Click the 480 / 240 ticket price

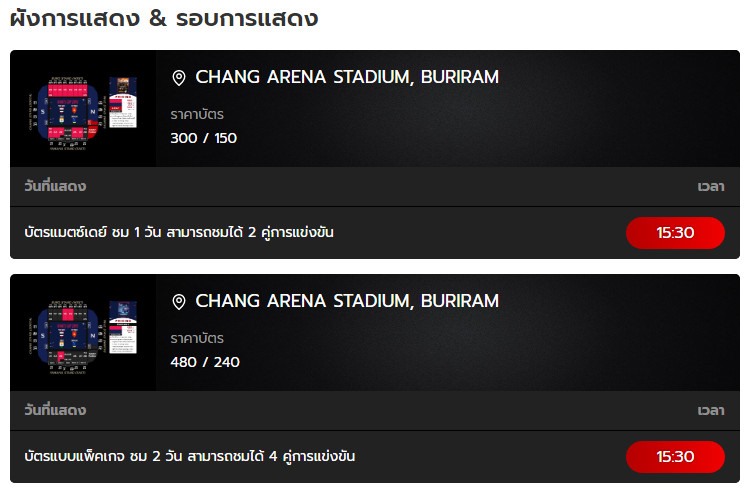[205, 362]
